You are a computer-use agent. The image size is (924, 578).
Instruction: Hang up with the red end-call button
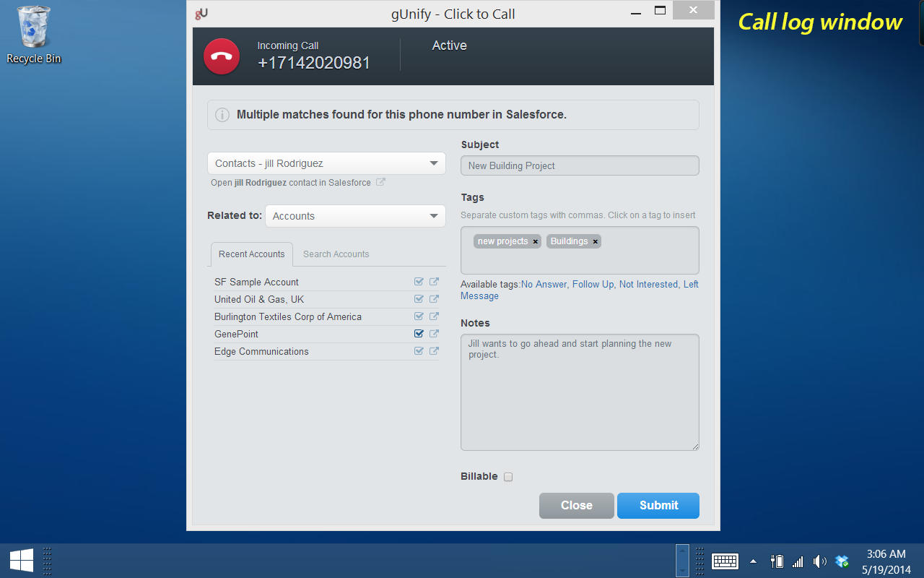(222, 56)
